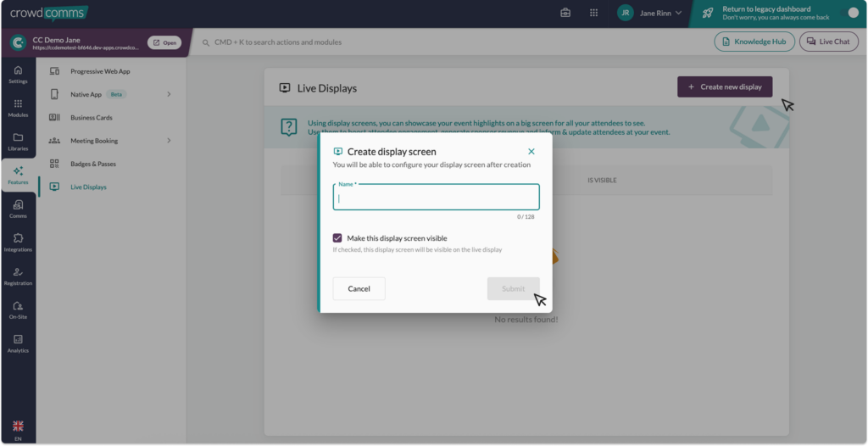Select Business Cards menu item

coord(92,118)
